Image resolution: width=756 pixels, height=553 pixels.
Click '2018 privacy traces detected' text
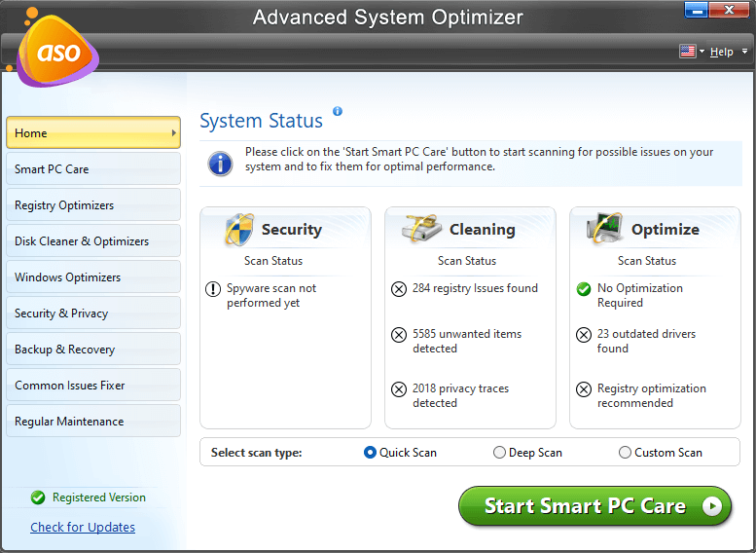click(x=460, y=395)
